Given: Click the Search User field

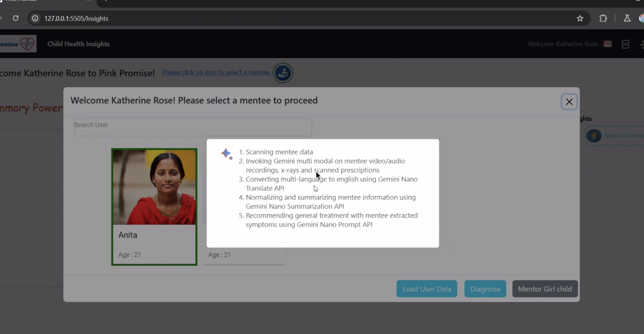Looking at the screenshot, I should point(193,127).
